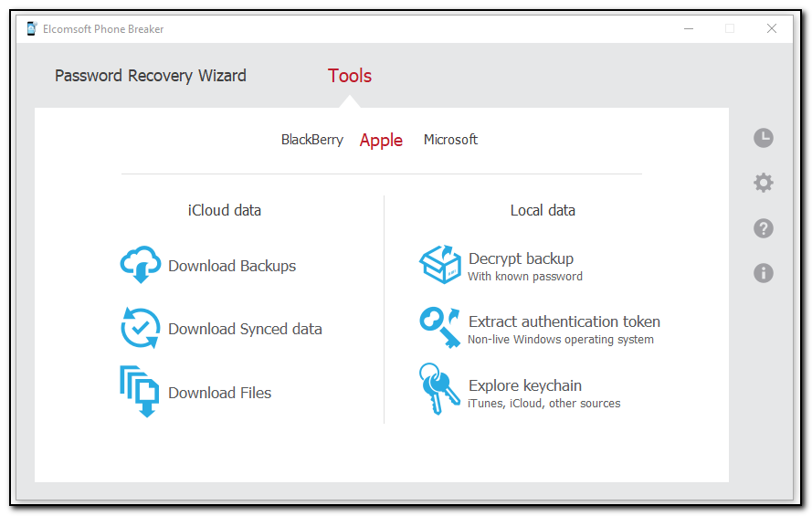812x516 pixels.
Task: Show about info via the info icon
Action: [x=764, y=273]
